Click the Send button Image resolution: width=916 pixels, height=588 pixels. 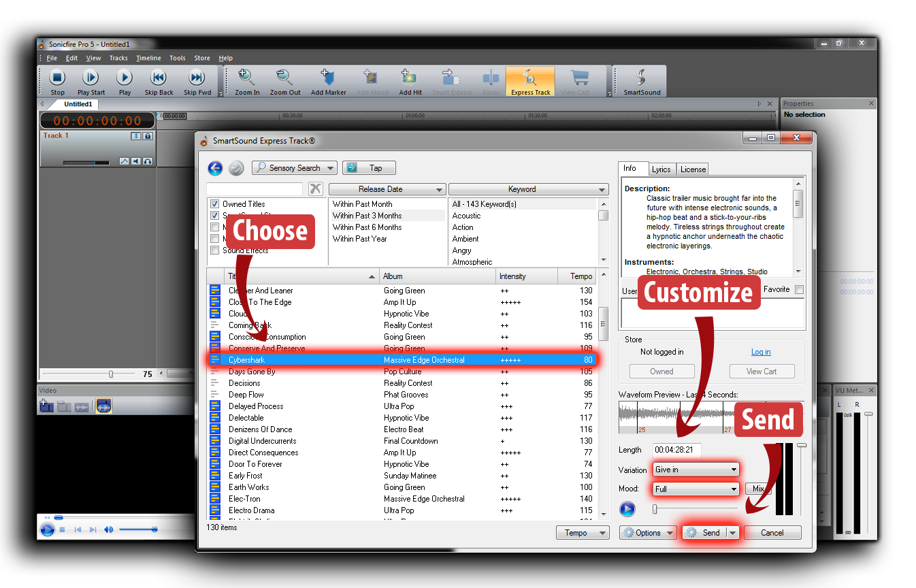pos(705,533)
